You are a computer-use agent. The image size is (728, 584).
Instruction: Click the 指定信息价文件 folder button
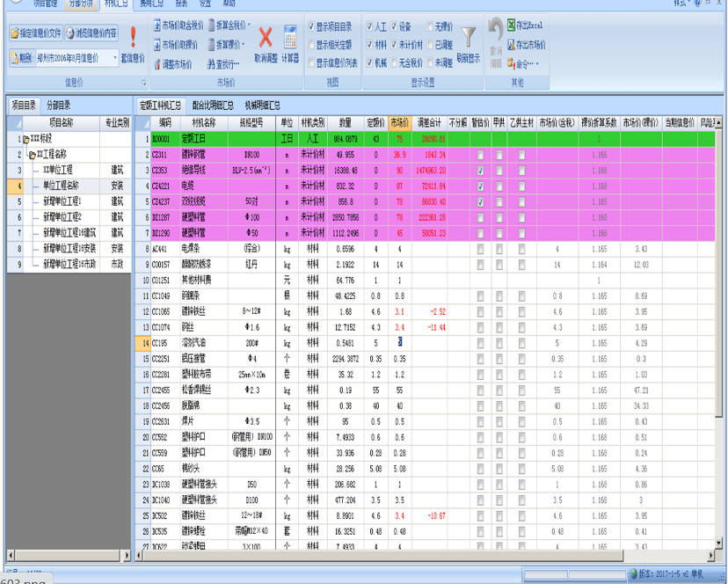pyautogui.click(x=36, y=33)
